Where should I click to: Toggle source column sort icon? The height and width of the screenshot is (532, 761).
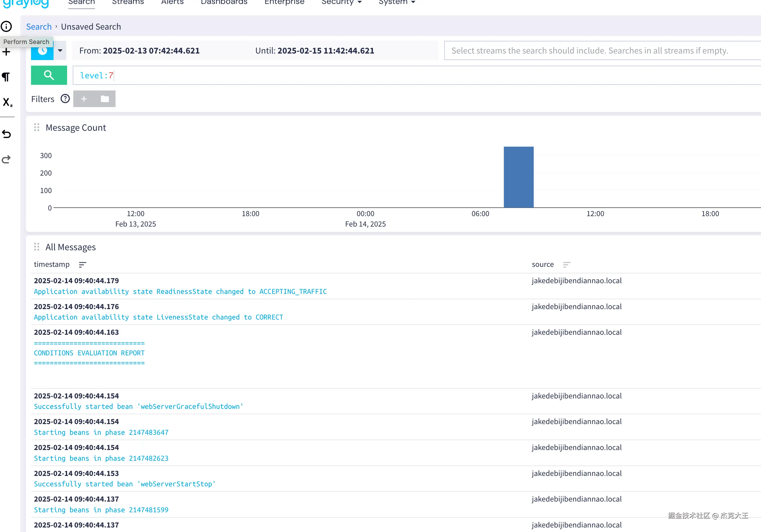(x=567, y=265)
